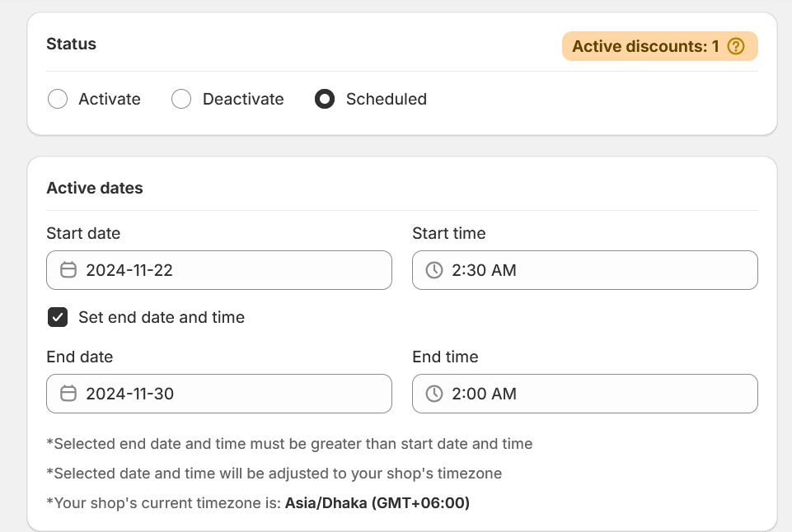Click the calendar icon in End date field
792x532 pixels.
(x=68, y=394)
